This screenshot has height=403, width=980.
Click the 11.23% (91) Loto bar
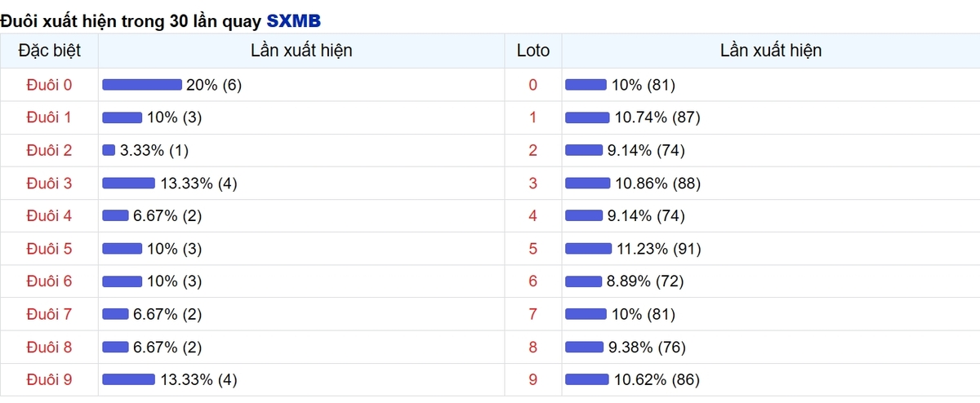point(588,249)
